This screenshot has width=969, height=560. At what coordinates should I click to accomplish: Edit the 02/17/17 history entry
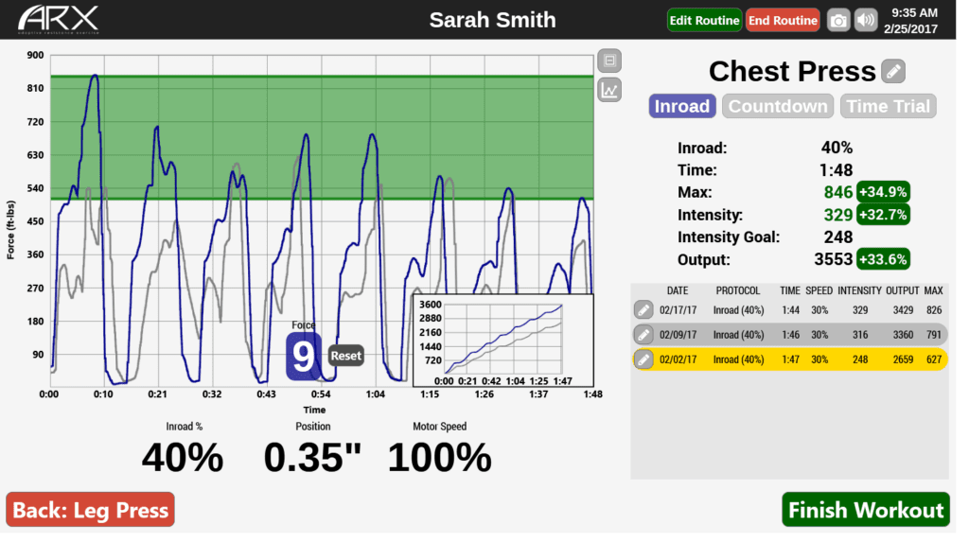pyautogui.click(x=643, y=310)
